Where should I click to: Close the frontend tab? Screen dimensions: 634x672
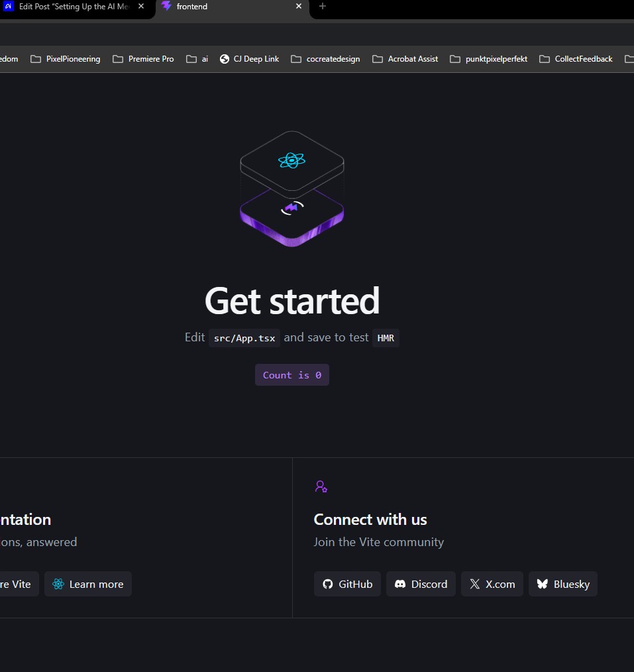tap(299, 7)
